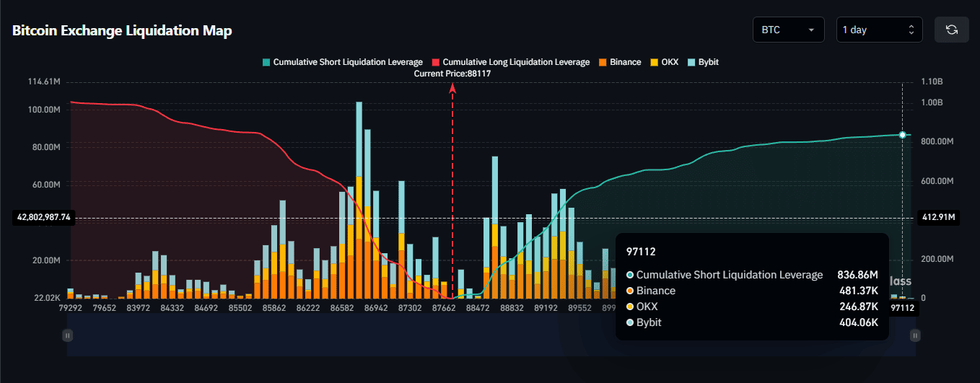Open the BTC coin dropdown
980x383 pixels.
(788, 30)
